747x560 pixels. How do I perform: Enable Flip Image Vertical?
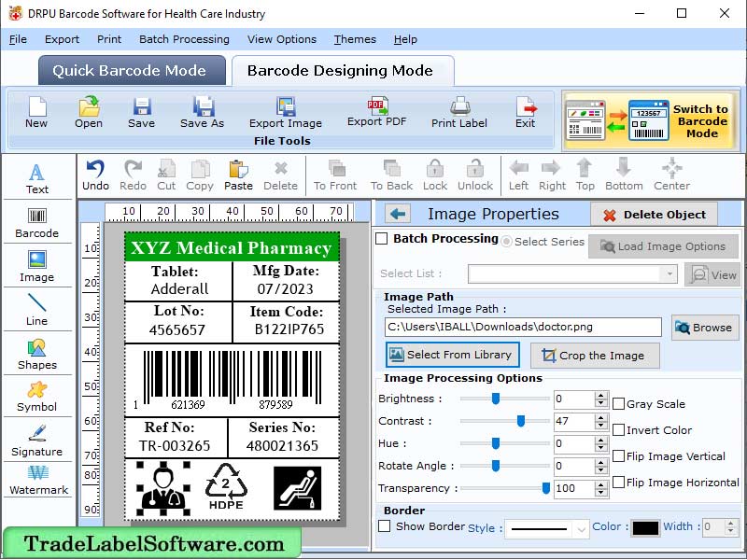click(617, 456)
